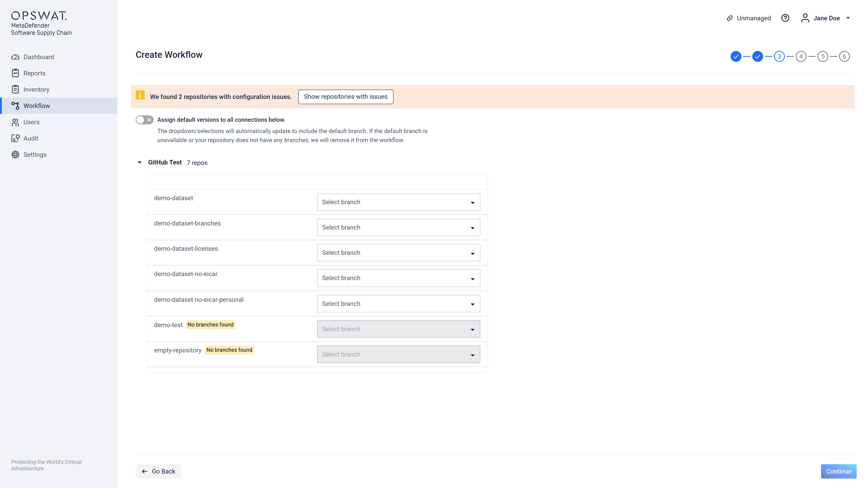Open Jane Doe user menu
The height and width of the screenshot is (488, 868).
(826, 18)
